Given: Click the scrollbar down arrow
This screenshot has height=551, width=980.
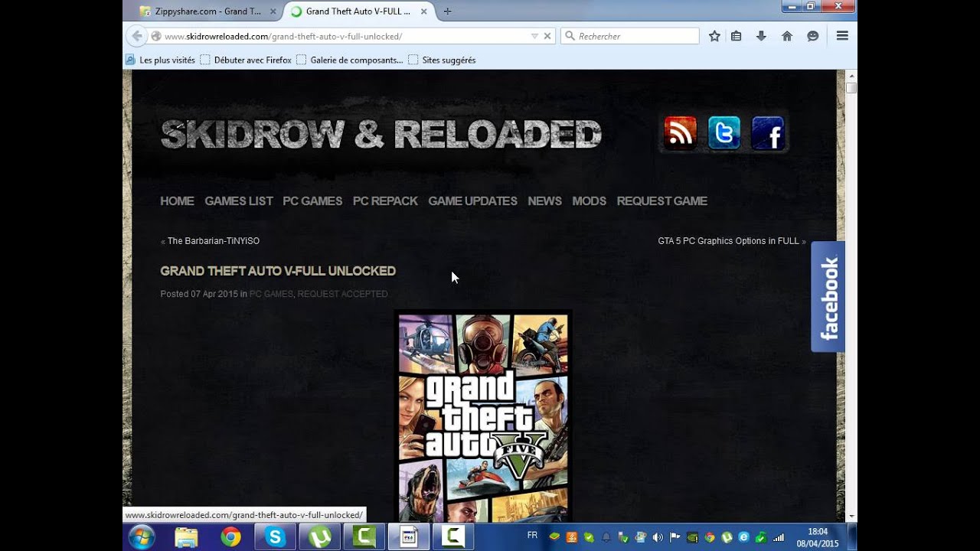Looking at the screenshot, I should tap(851, 517).
